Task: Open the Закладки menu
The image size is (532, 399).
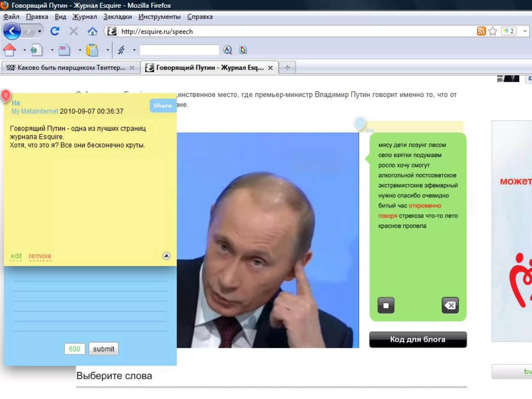Action: [117, 17]
